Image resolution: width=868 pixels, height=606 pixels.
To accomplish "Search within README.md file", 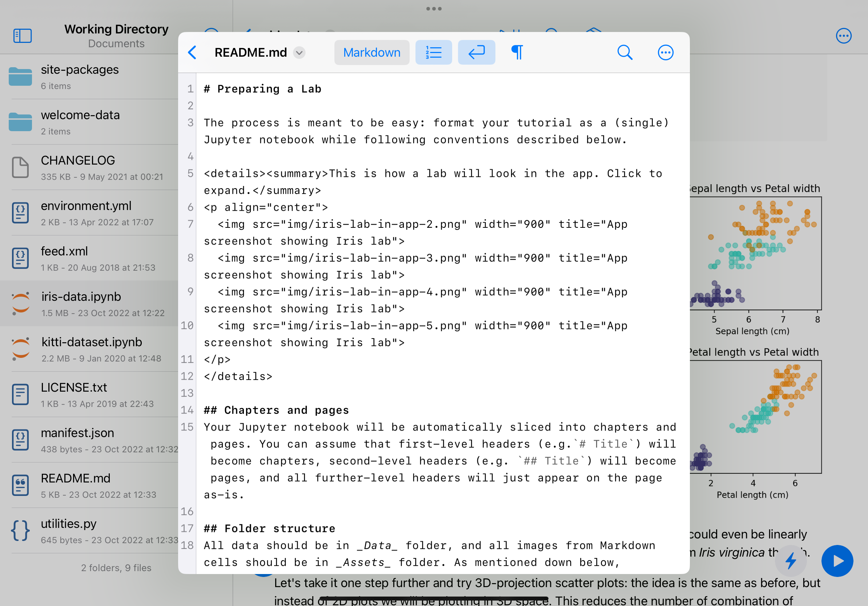I will 624,53.
